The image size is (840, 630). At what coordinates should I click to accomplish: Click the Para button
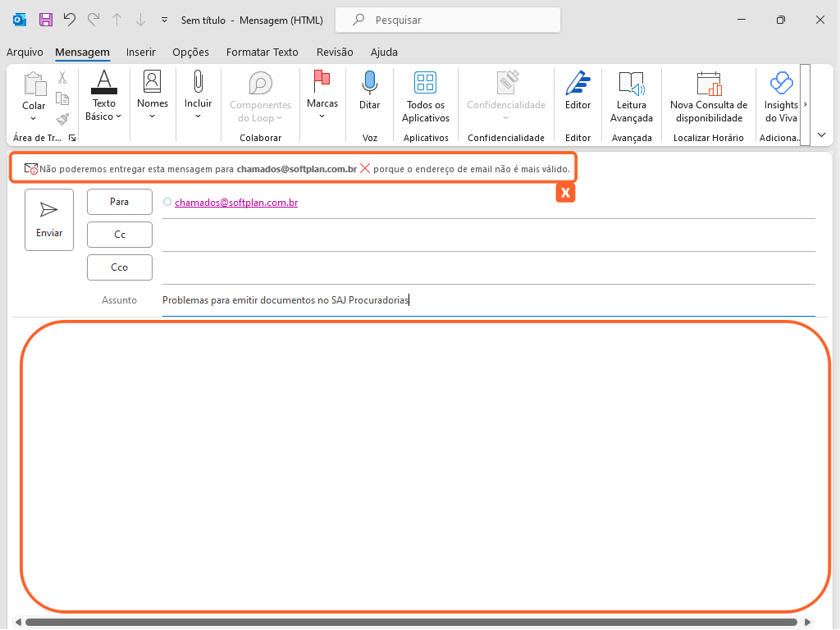click(120, 202)
